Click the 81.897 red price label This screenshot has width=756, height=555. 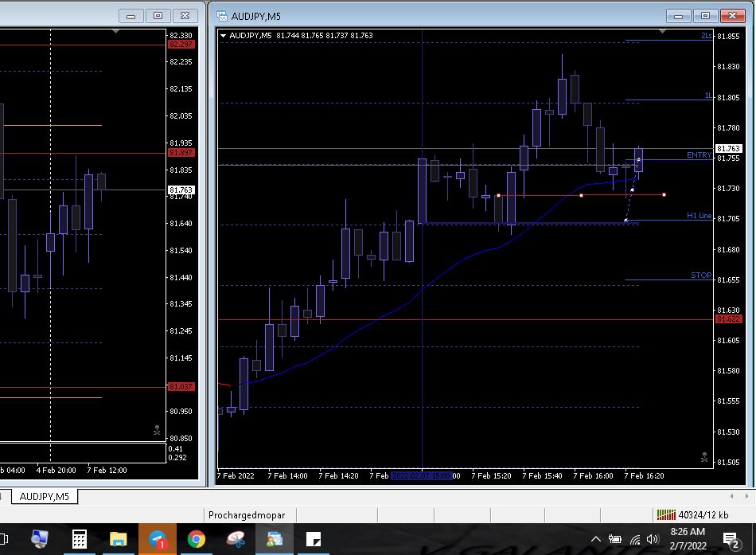181,153
